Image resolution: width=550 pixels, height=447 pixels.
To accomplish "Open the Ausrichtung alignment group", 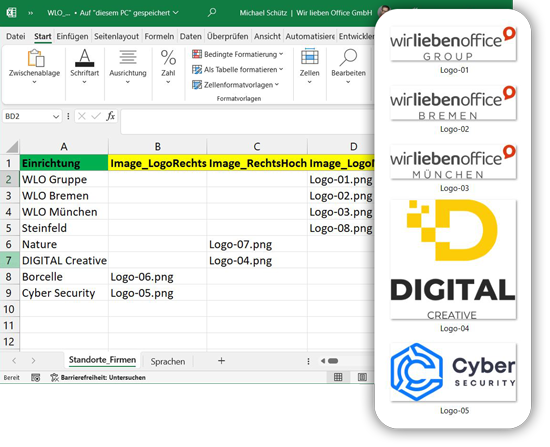I will click(128, 67).
